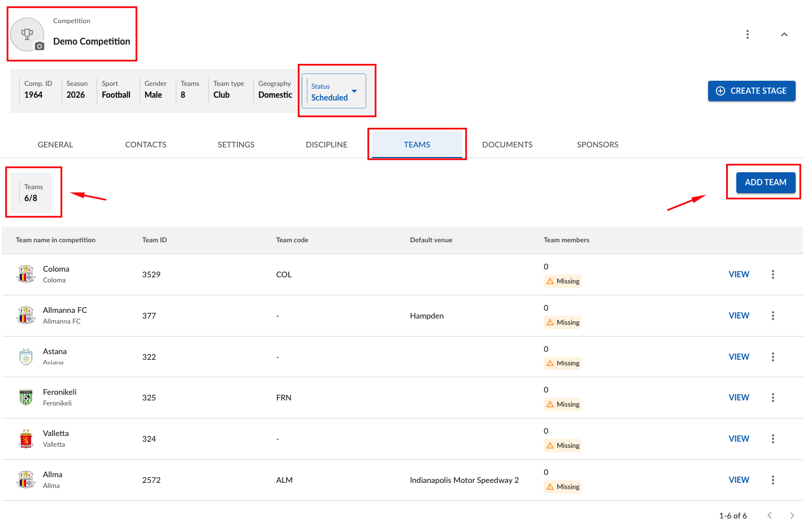803x532 pixels.
Task: Click team ID 3529
Action: click(151, 274)
